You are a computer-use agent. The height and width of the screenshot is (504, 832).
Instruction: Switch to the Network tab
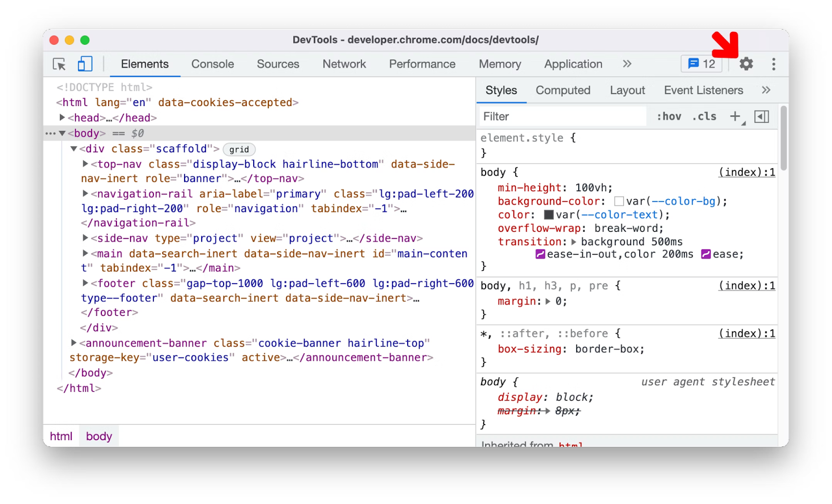click(x=344, y=64)
